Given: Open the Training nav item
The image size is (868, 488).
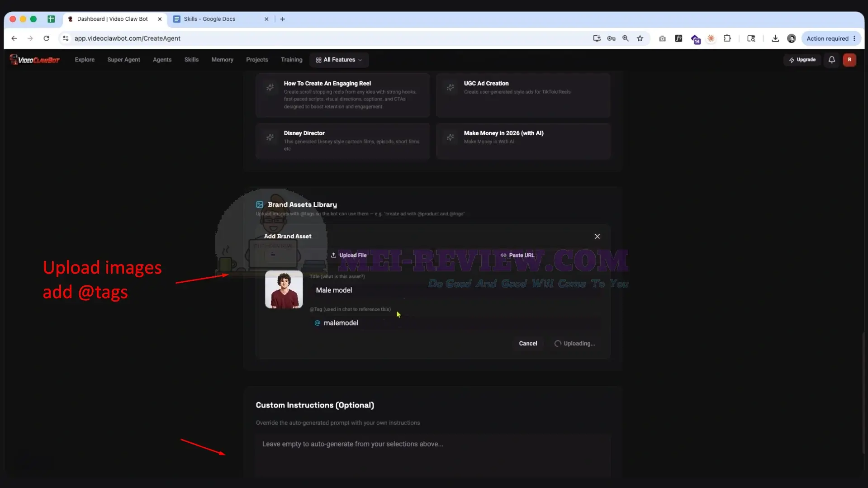Looking at the screenshot, I should pos(291,60).
